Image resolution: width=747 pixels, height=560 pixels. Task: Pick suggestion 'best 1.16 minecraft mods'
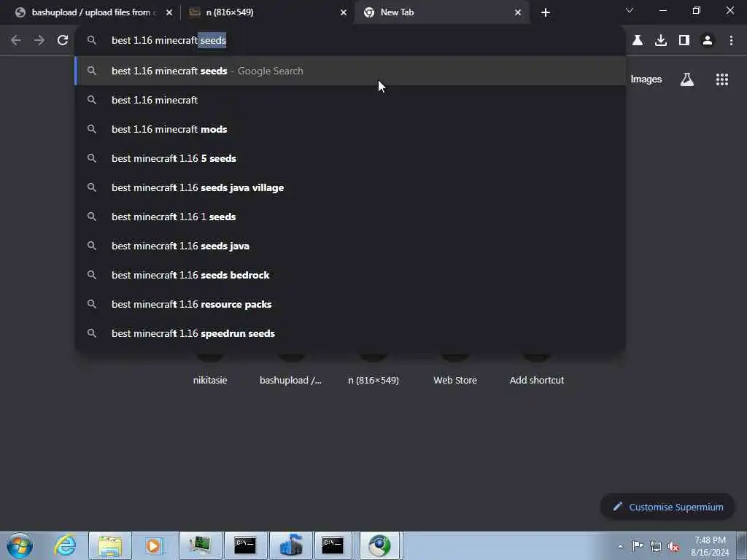[x=350, y=129]
